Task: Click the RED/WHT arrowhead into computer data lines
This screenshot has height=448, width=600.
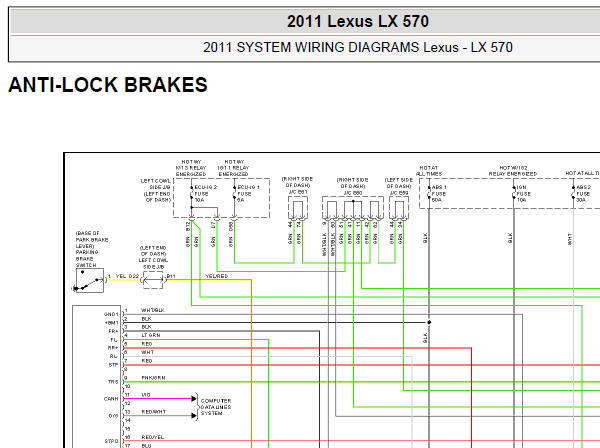Action: [x=194, y=416]
